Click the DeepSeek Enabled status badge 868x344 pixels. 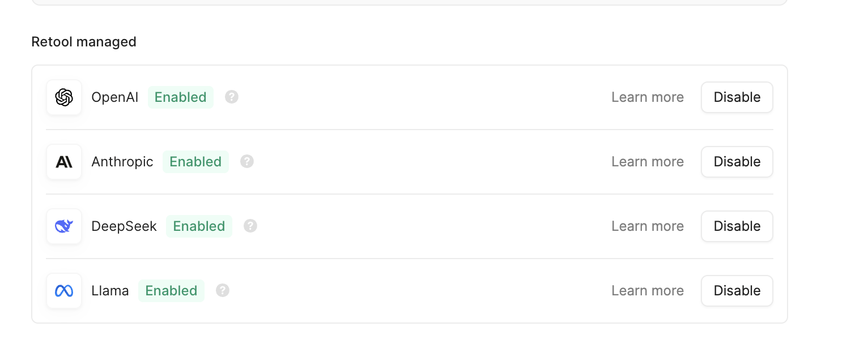(199, 226)
